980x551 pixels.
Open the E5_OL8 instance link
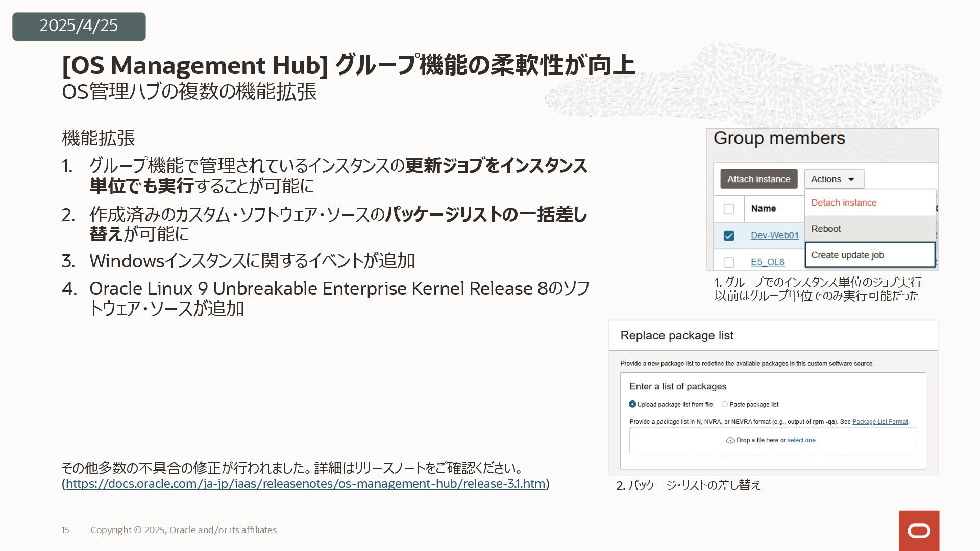[x=767, y=262]
